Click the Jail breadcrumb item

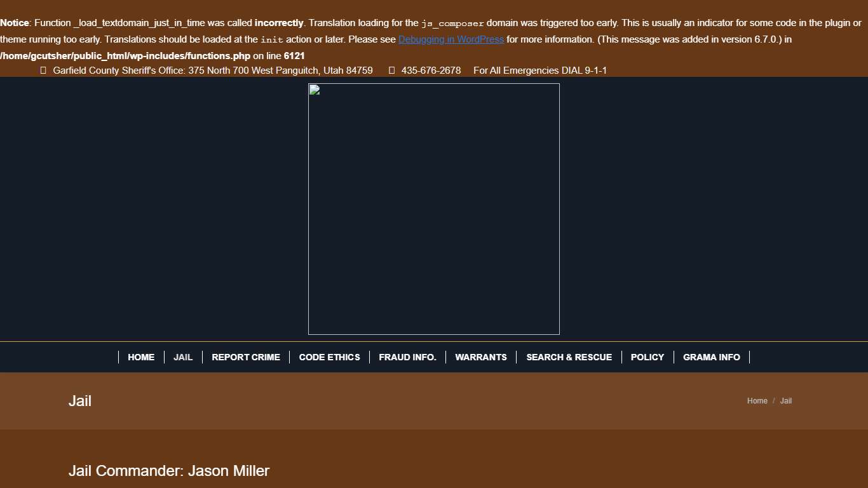click(x=786, y=401)
